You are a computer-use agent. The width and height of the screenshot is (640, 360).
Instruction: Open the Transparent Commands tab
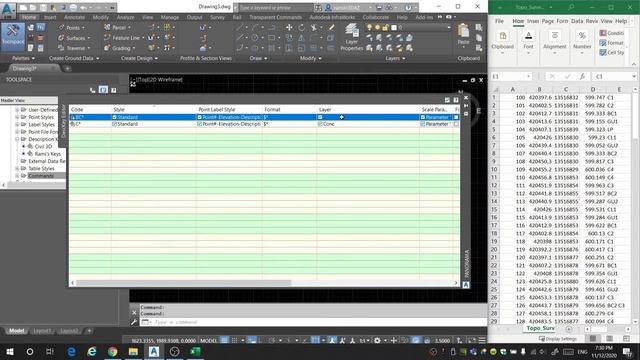(x=275, y=17)
